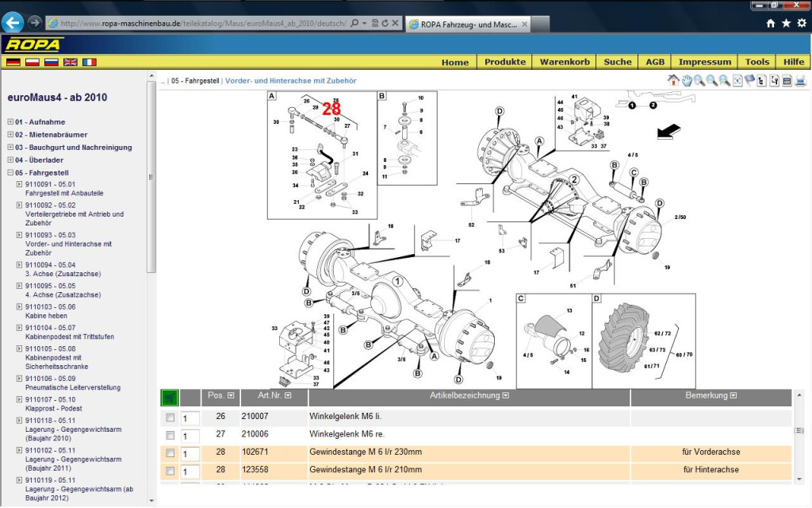
Task: Switch to ROPA Fahrzeug- und Masc... tab
Action: (x=468, y=25)
